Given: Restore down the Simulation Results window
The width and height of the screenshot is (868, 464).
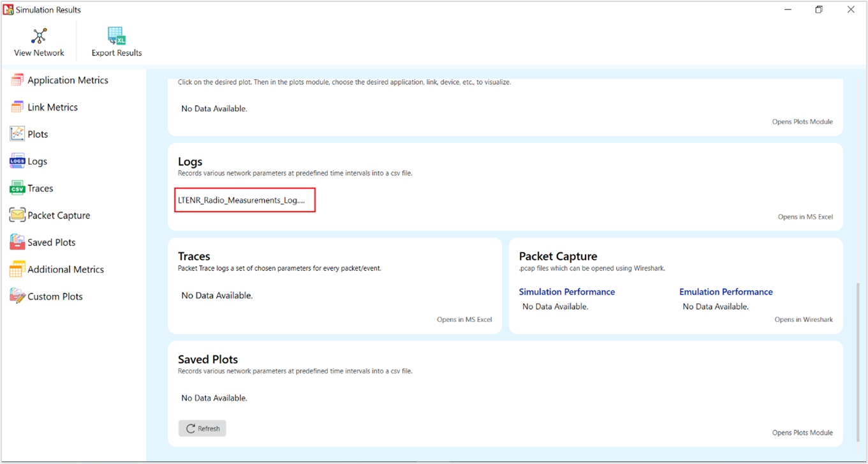Looking at the screenshot, I should click(819, 10).
